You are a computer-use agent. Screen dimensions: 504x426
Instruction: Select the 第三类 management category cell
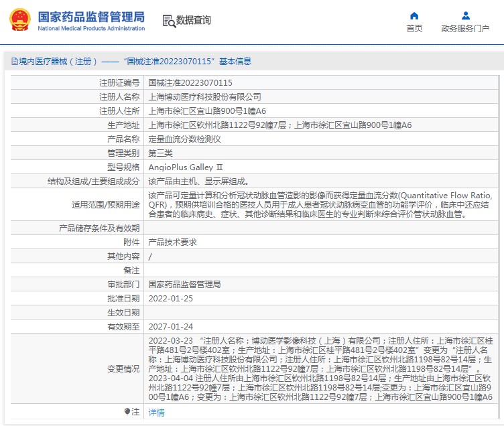pos(160,153)
